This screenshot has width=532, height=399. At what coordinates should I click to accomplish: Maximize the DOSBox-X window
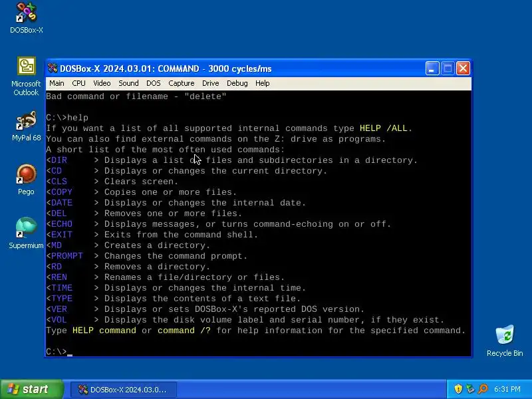[x=448, y=68]
